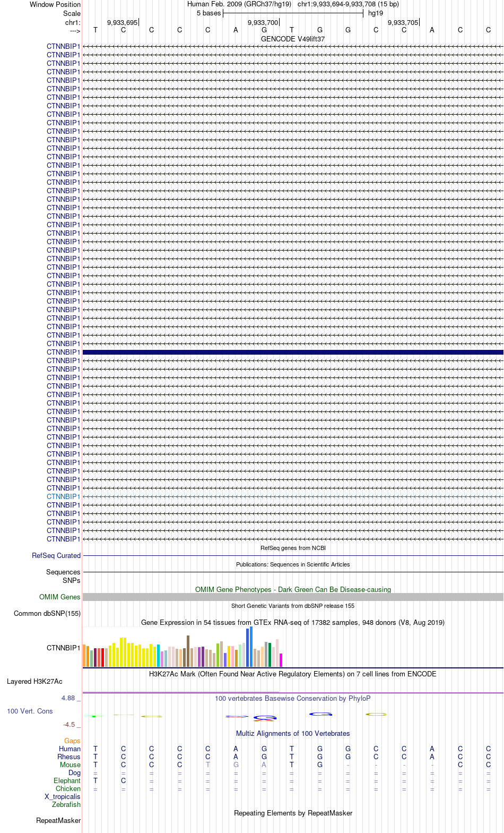Open Multiz Alignments of 100 Vertebrates title
504x833 pixels.
(x=293, y=733)
